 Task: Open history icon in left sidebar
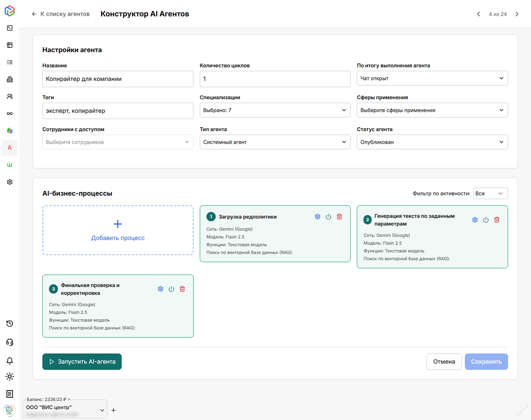pos(10,324)
